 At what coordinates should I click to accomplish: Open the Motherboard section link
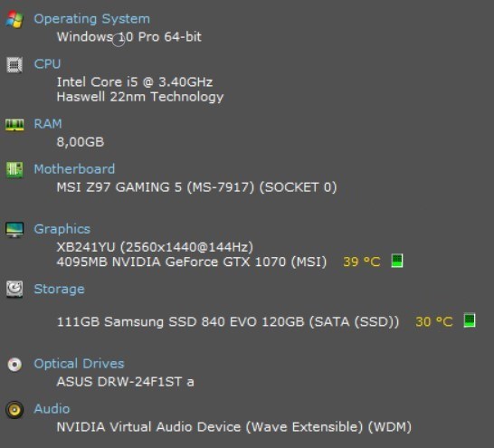(74, 169)
